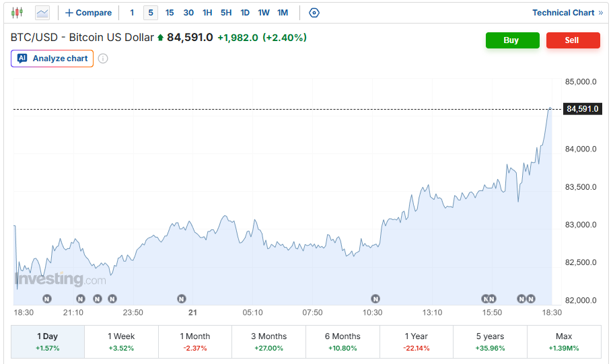Open the Technical Chart link
The height and width of the screenshot is (364, 613).
click(568, 13)
